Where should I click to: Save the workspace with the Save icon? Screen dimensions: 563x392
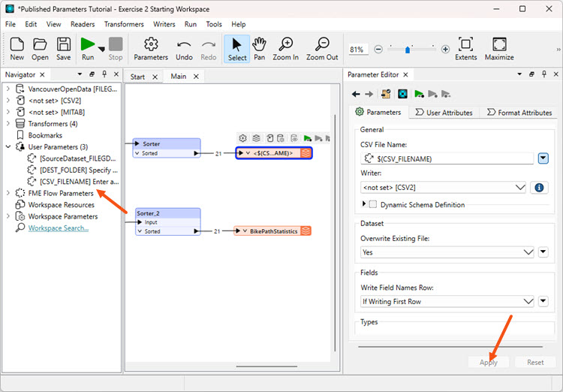64,49
